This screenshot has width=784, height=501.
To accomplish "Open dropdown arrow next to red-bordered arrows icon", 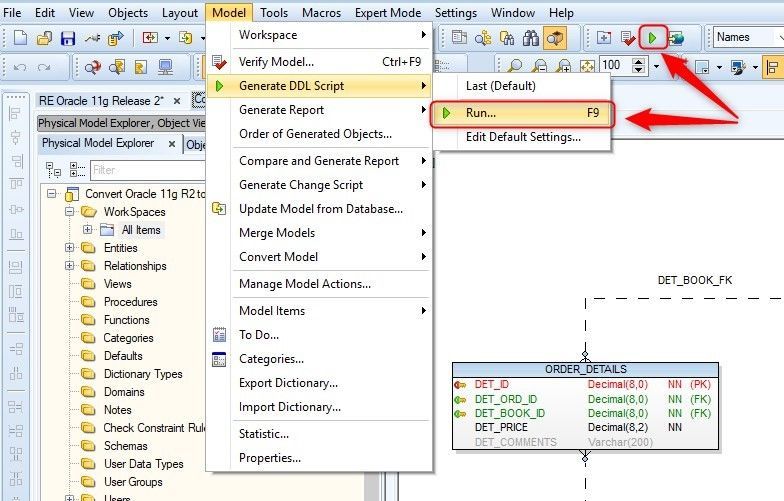I will click(x=167, y=38).
